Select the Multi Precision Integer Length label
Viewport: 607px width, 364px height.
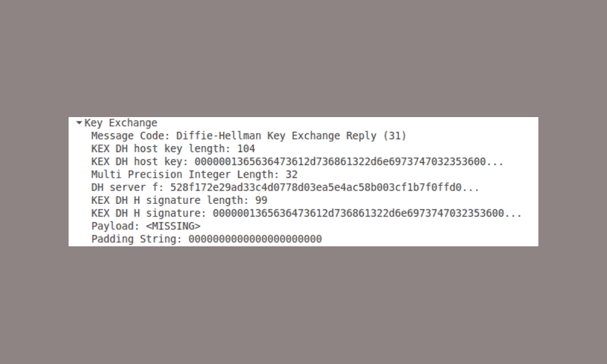tap(185, 175)
